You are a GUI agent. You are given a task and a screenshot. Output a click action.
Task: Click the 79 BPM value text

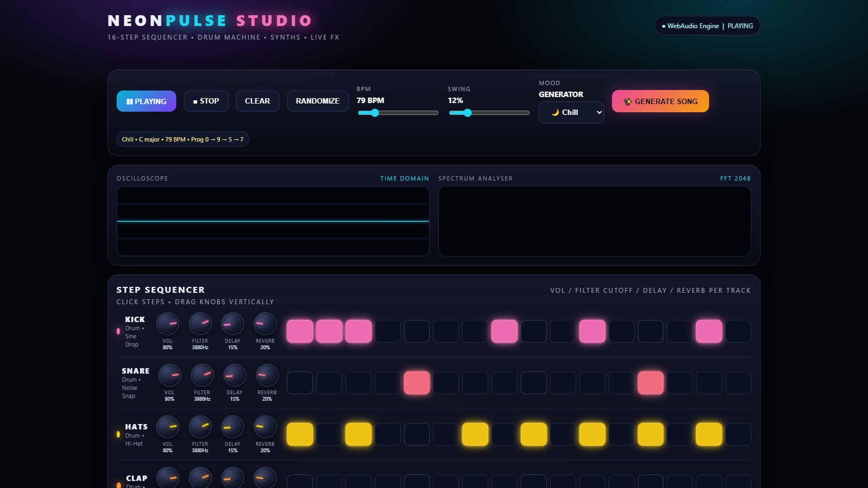[x=370, y=100]
